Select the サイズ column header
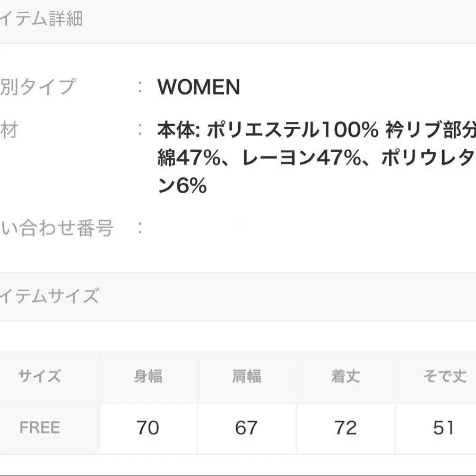Screen dimensions: 476x476 40,376
